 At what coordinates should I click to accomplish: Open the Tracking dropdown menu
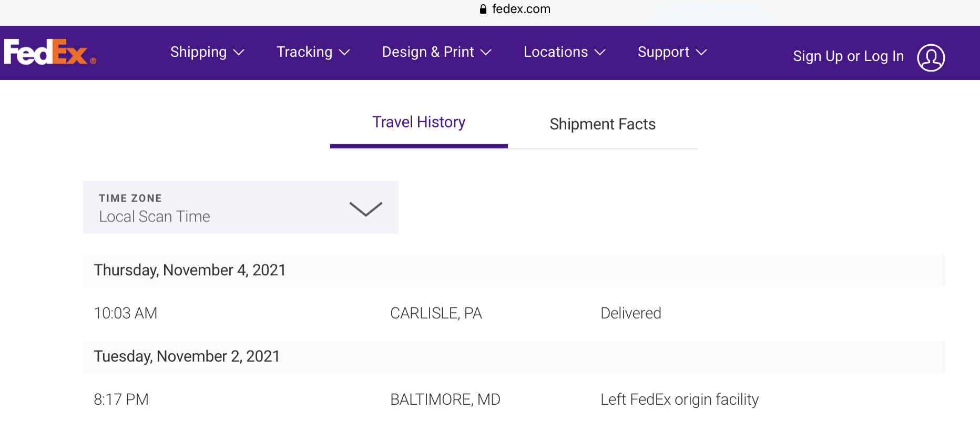tap(313, 52)
